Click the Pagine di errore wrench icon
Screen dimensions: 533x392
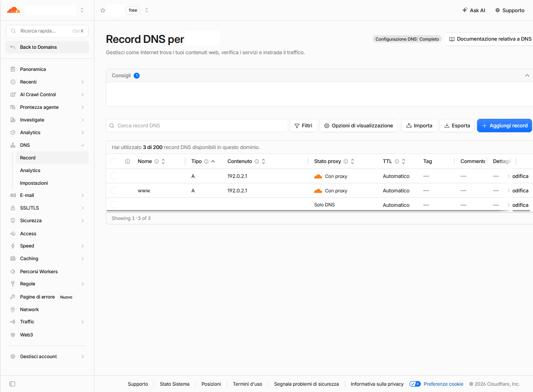[13, 297]
